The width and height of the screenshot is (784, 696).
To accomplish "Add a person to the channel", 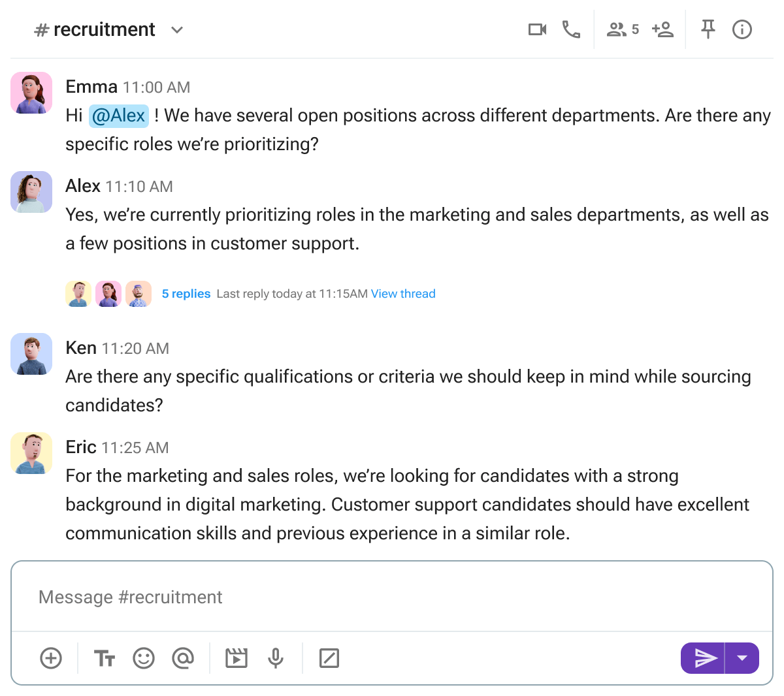I will point(662,29).
